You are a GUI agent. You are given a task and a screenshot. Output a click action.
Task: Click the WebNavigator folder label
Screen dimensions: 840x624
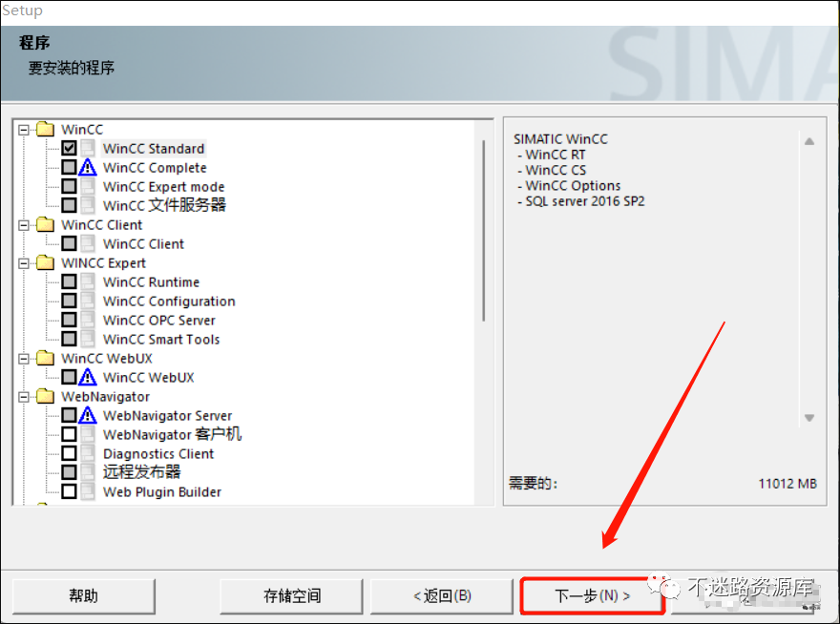tap(106, 396)
